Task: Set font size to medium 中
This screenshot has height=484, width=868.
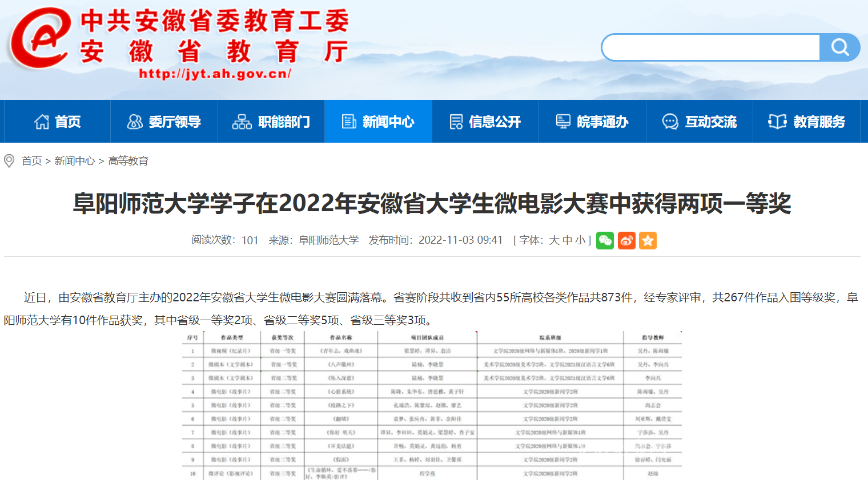Action: pyautogui.click(x=567, y=240)
